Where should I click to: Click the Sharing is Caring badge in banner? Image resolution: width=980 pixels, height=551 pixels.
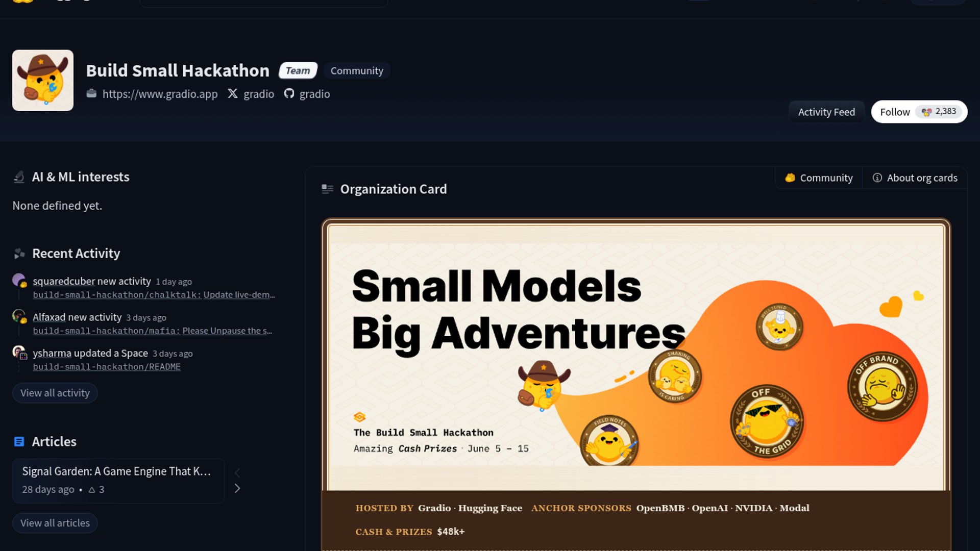tap(675, 376)
